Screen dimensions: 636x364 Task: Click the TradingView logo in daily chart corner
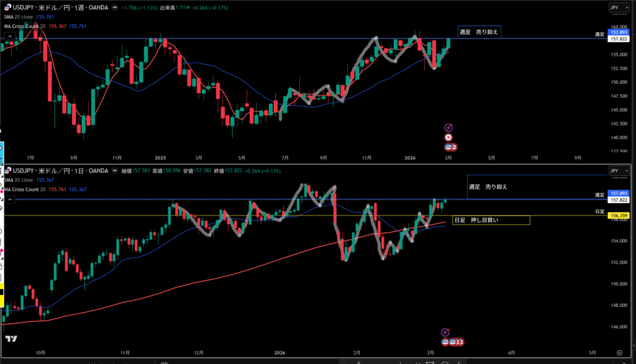(11, 339)
